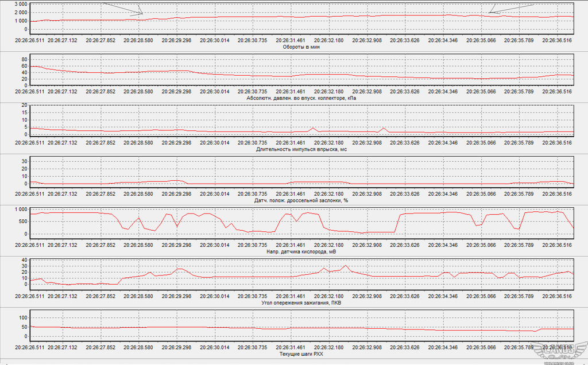Click timestamp 20:26:28.580 under the RPM chart
This screenshot has height=365, width=588.
click(141, 41)
